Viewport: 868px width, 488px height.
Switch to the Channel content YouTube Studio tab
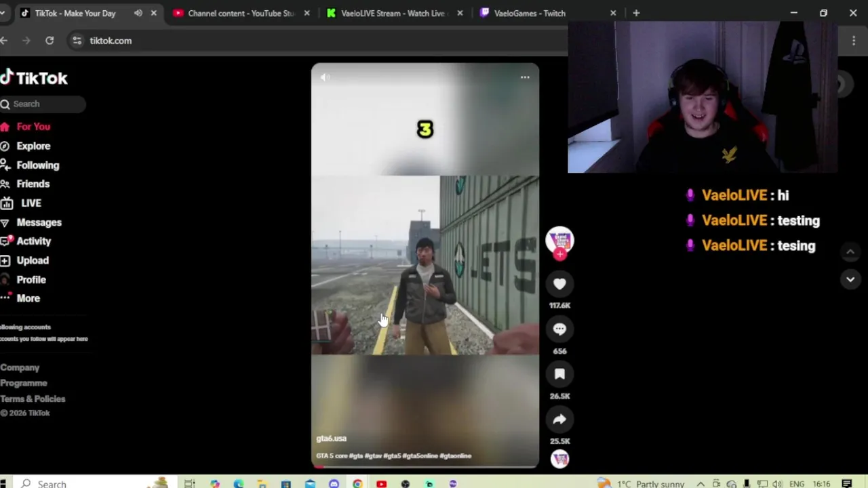239,13
